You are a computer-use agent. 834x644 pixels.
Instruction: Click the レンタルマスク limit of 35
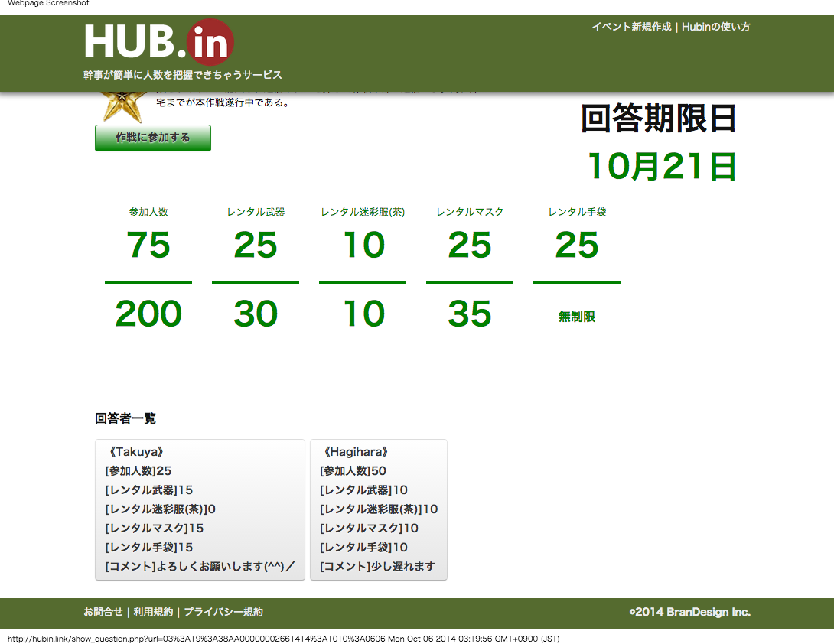(x=470, y=314)
